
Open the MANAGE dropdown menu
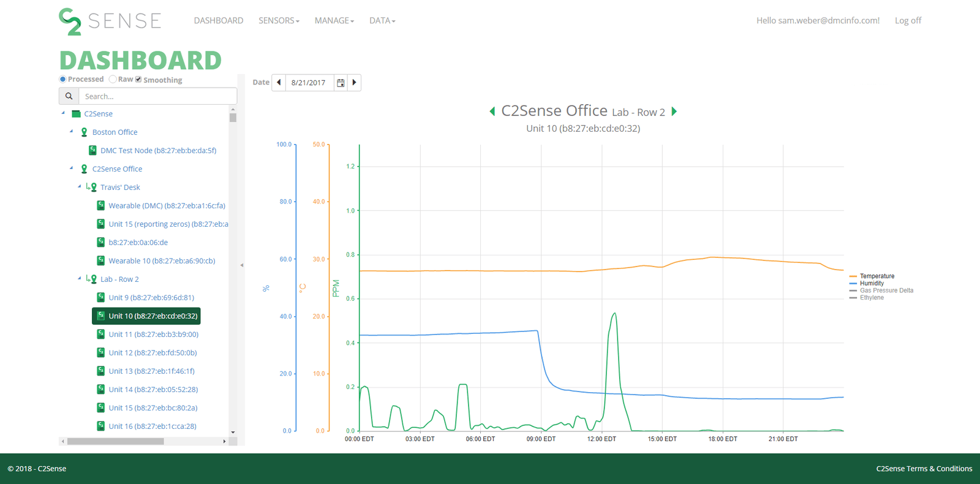[x=334, y=21]
